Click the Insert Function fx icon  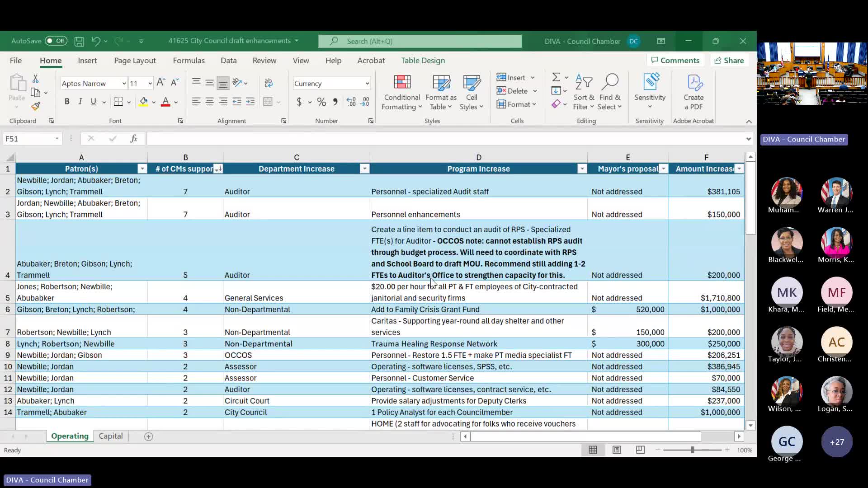[134, 139]
